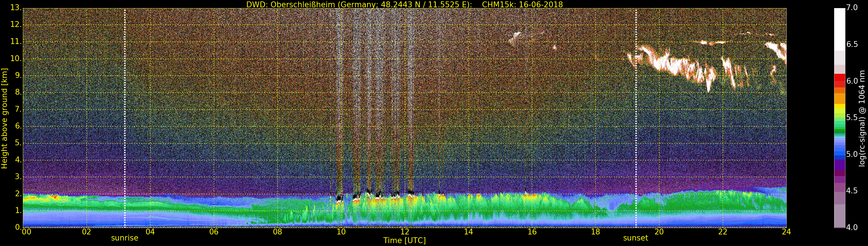Screen dimensions: 868x246
Task: Click the 'Height above ground [km]' axis label
Action: point(4,118)
